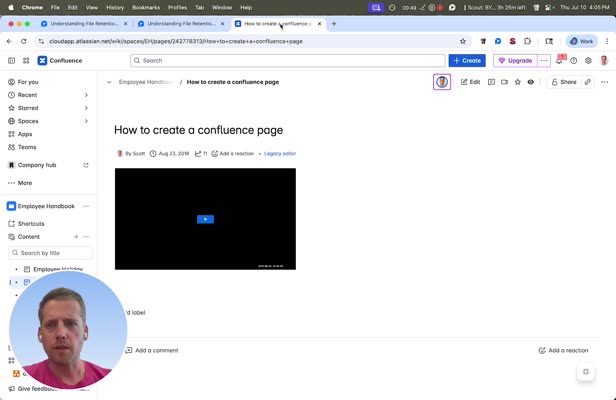Click the page viewer avatar with purple border
616x400 pixels.
[442, 82]
